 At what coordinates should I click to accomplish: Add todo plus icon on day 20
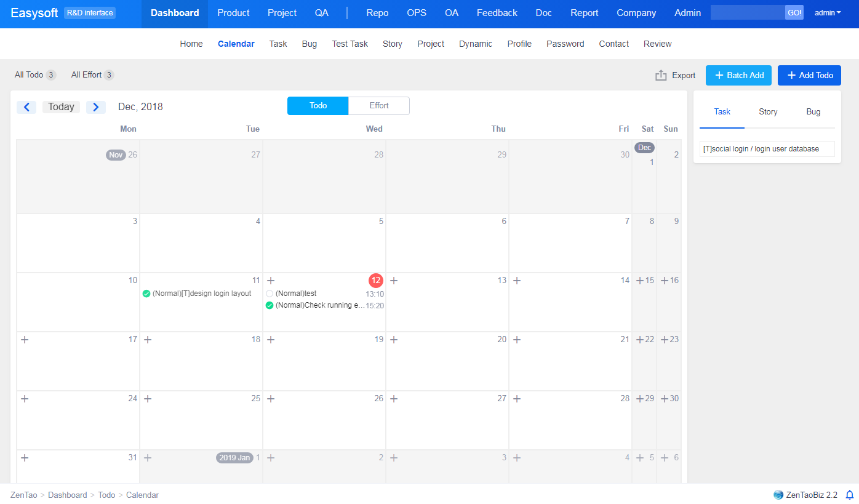(x=394, y=340)
